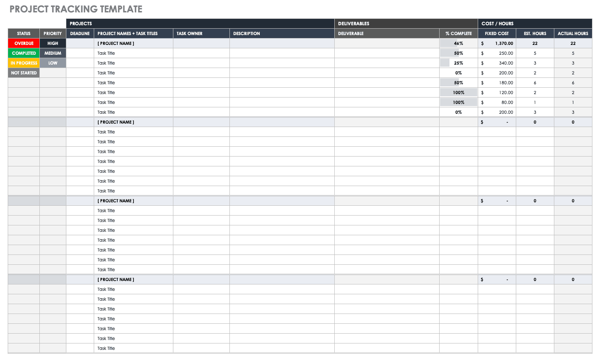Click the 100% complete progress cell
The width and height of the screenshot is (601, 364).
[458, 92]
